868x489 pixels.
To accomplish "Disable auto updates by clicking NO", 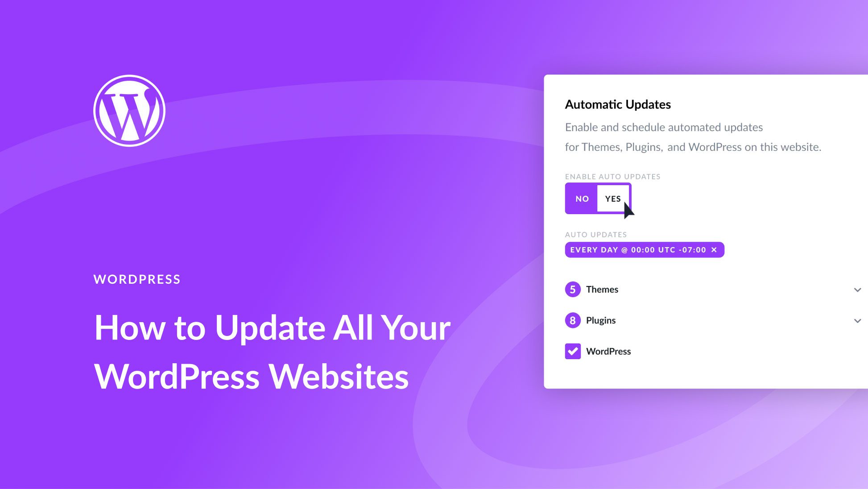I will point(581,199).
